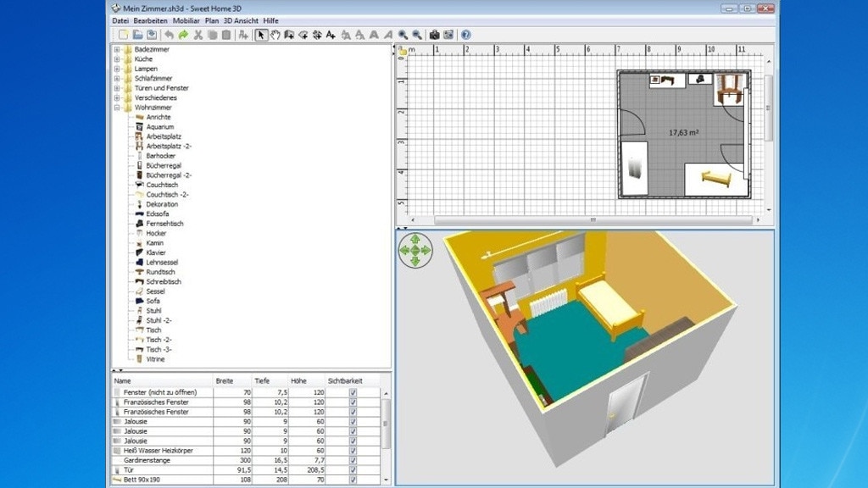This screenshot has width=868, height=488.
Task: Click the Zoom in magnifier icon
Action: (x=403, y=35)
